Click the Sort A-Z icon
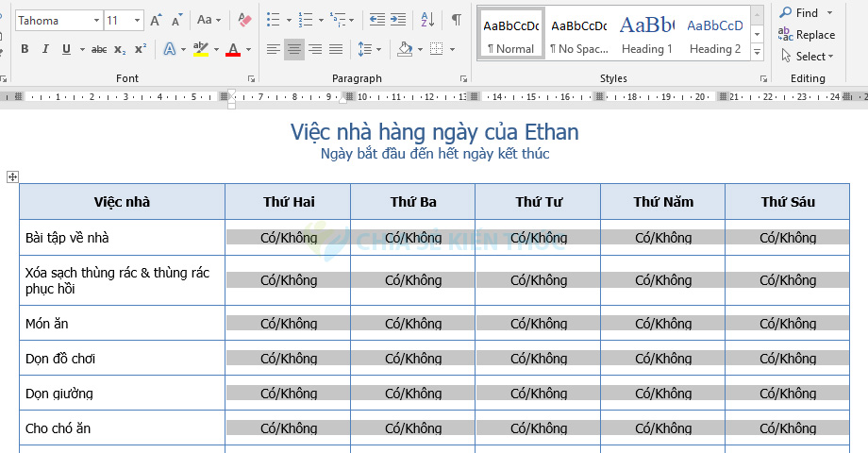The width and height of the screenshot is (868, 453). coord(427,21)
